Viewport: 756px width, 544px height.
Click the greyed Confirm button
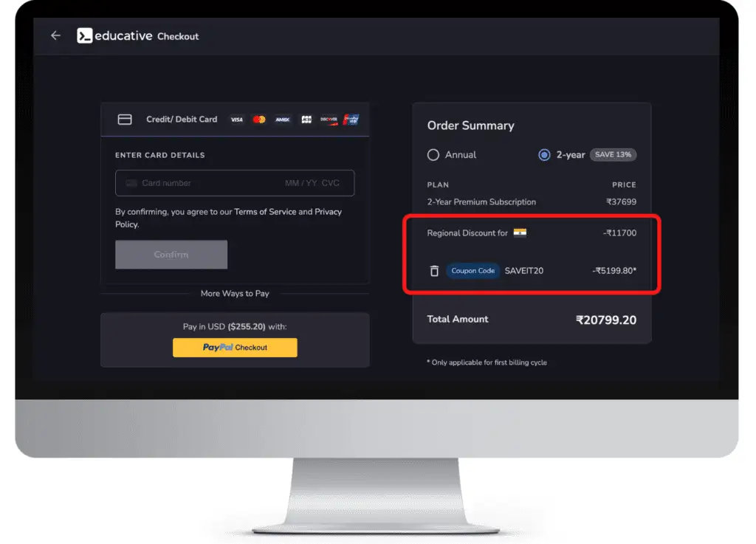pos(171,255)
